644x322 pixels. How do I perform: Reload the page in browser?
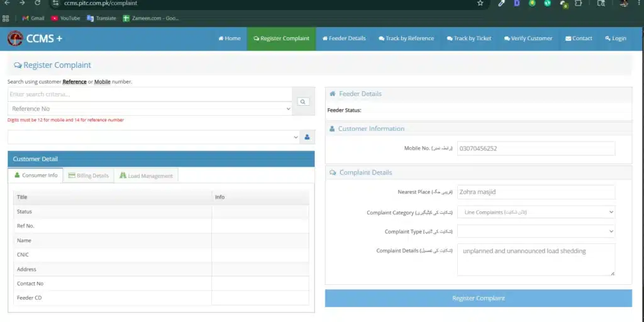point(37,3)
